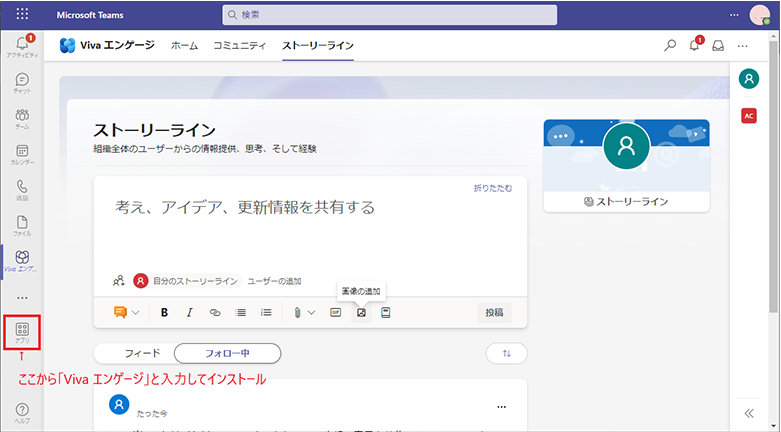Open the feed post more options ellipsis
Screen dimensions: 781x432
[502, 407]
